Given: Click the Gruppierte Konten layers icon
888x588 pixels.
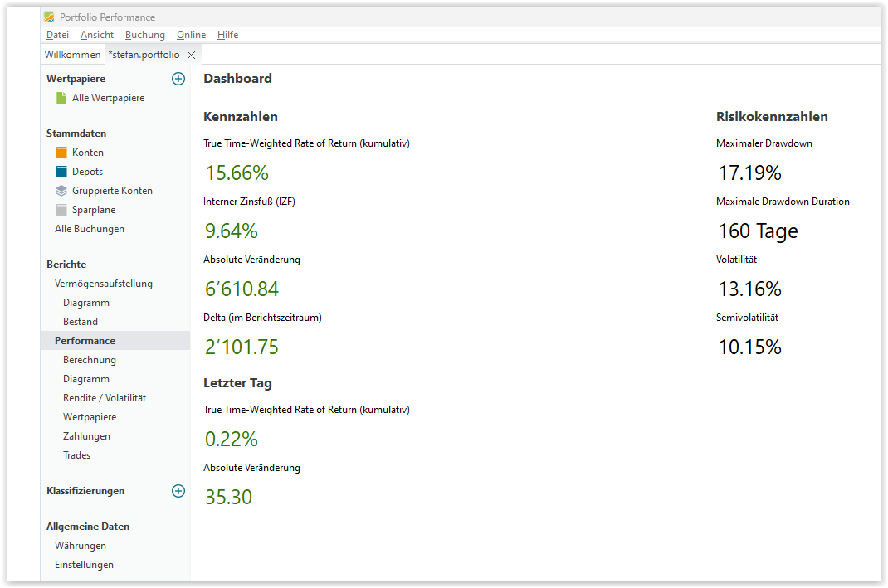Looking at the screenshot, I should click(61, 191).
